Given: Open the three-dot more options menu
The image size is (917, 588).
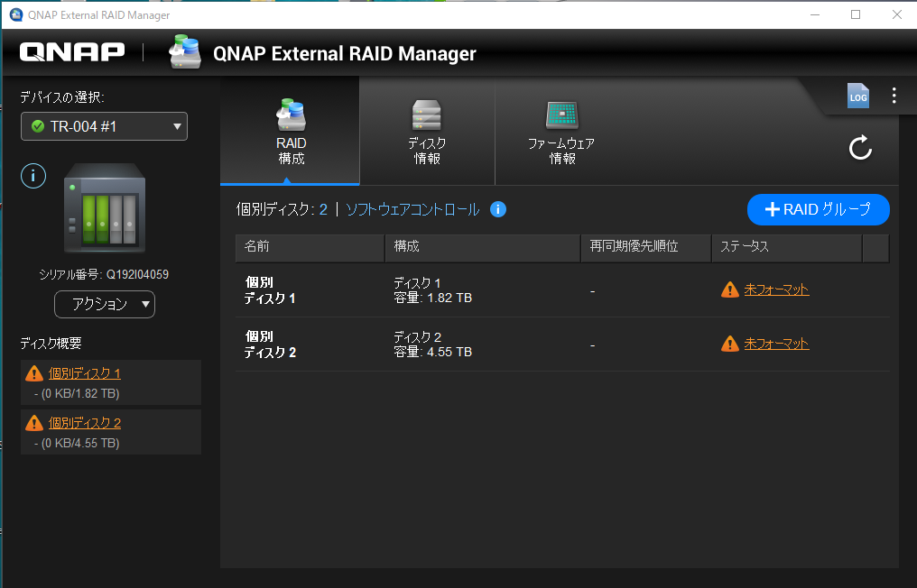Looking at the screenshot, I should (x=894, y=96).
